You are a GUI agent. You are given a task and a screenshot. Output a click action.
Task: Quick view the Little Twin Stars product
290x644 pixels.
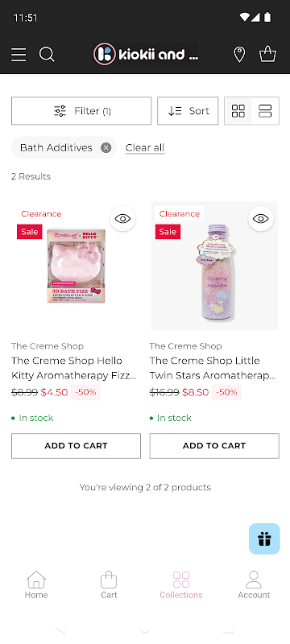pos(260,218)
